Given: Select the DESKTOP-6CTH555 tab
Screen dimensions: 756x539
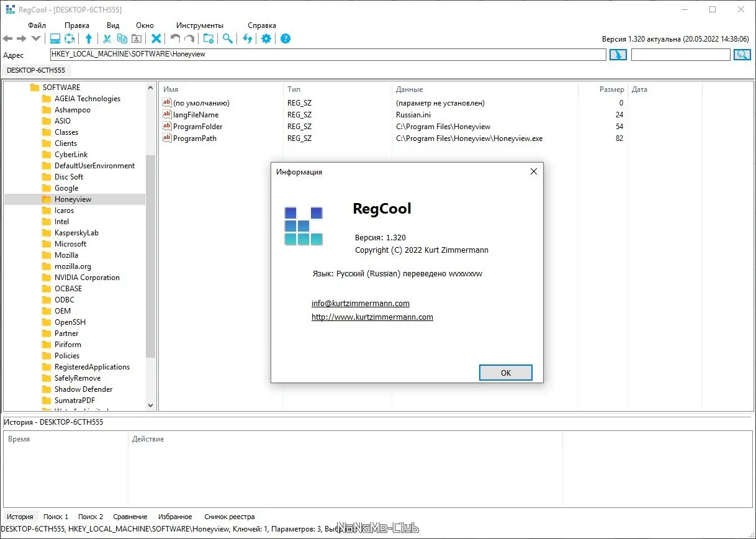Looking at the screenshot, I should tap(36, 70).
